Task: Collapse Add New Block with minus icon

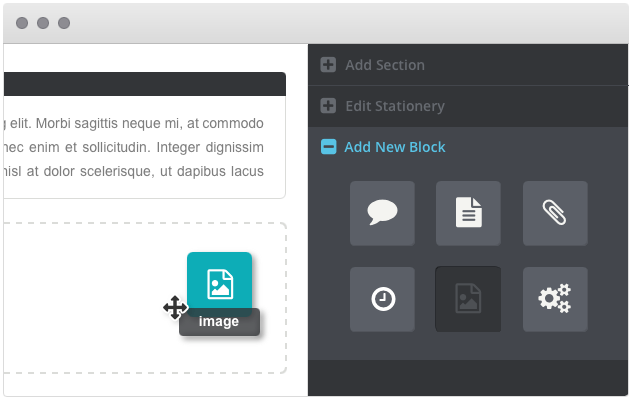Action: pos(328,147)
